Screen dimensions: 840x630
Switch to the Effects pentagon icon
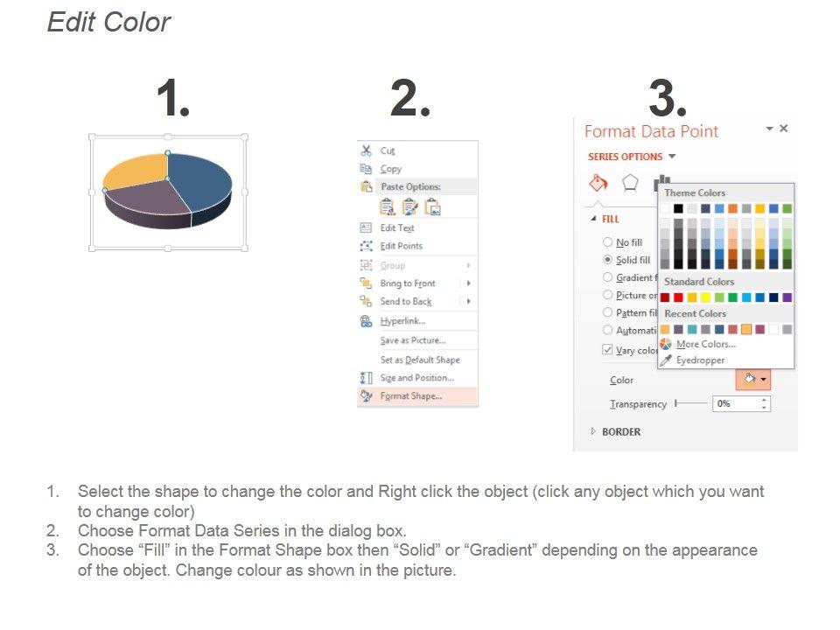630,183
